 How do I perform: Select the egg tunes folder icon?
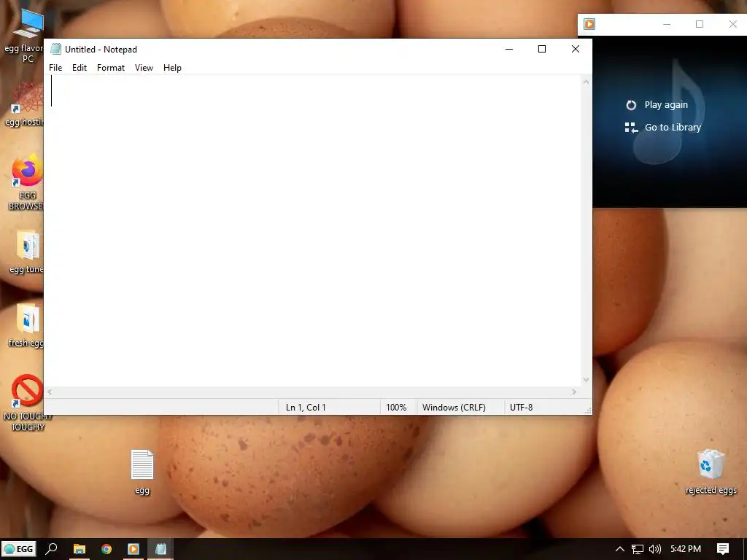tap(27, 252)
